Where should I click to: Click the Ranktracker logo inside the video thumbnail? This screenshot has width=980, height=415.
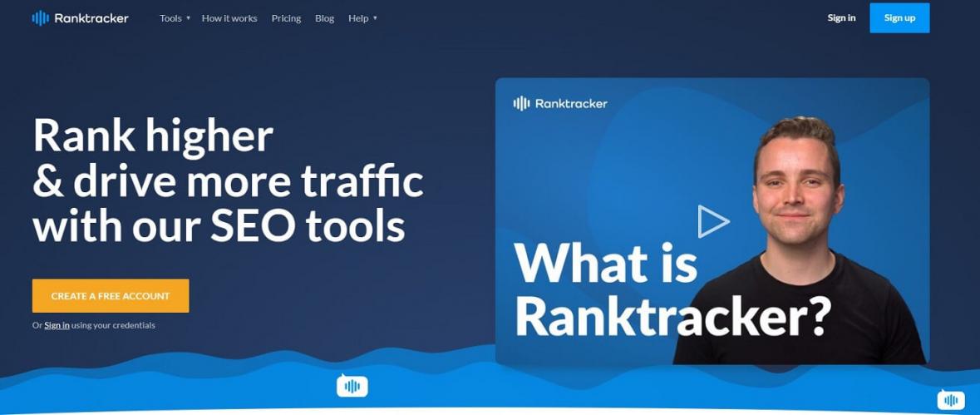560,103
